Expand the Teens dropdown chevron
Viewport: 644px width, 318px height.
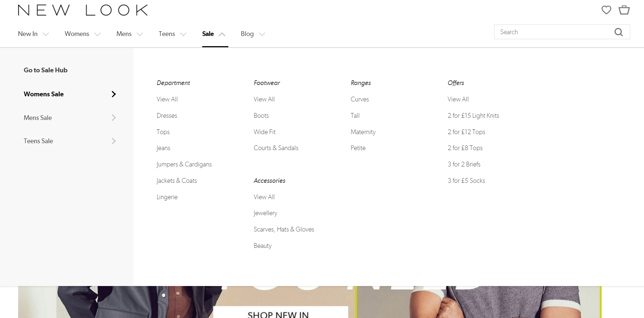coord(183,34)
